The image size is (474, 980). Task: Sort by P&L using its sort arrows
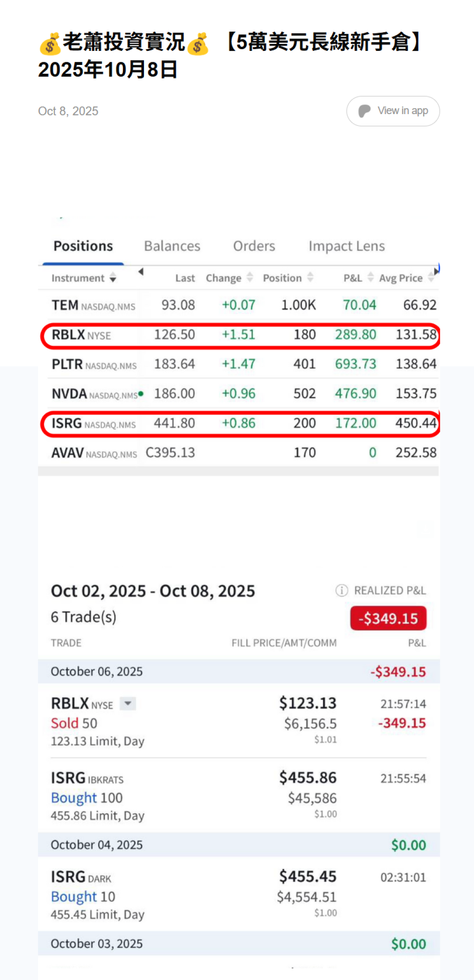pos(370,277)
